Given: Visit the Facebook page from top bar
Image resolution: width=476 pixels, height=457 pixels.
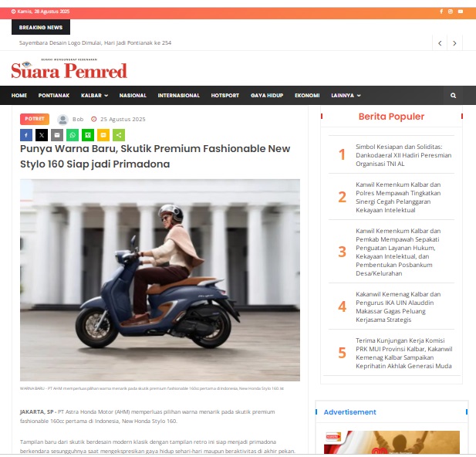Looking at the screenshot, I should [x=441, y=12].
